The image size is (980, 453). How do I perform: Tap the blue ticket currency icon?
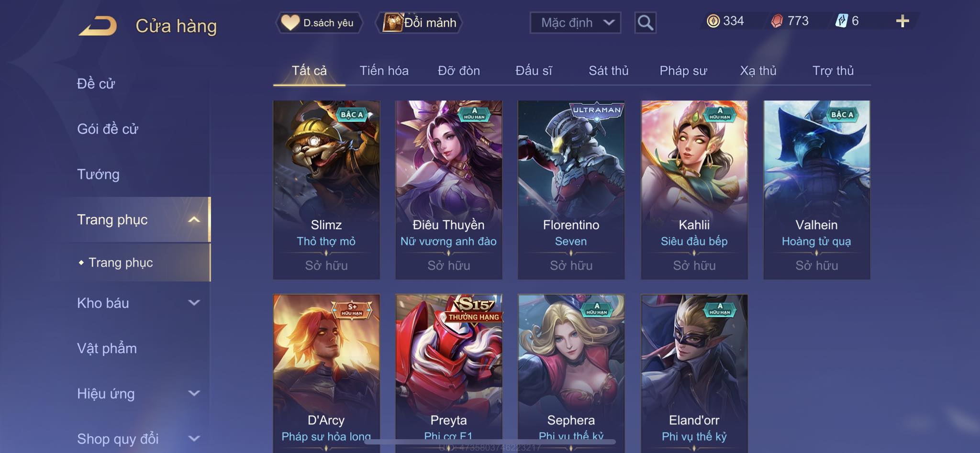pos(841,21)
